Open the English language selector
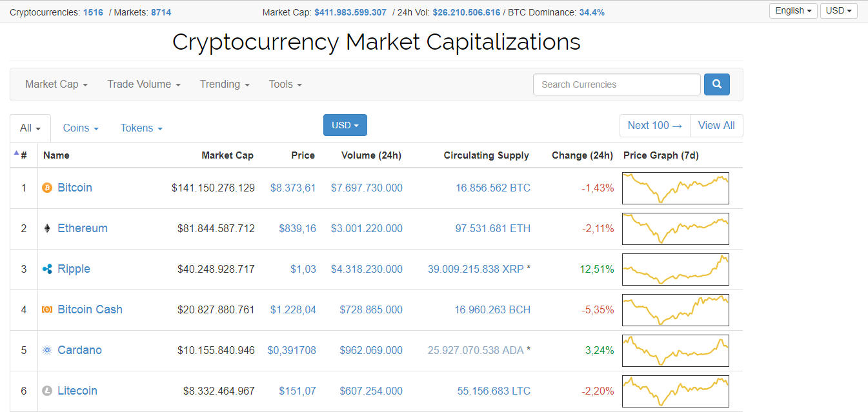The width and height of the screenshot is (868, 412). 793,11
